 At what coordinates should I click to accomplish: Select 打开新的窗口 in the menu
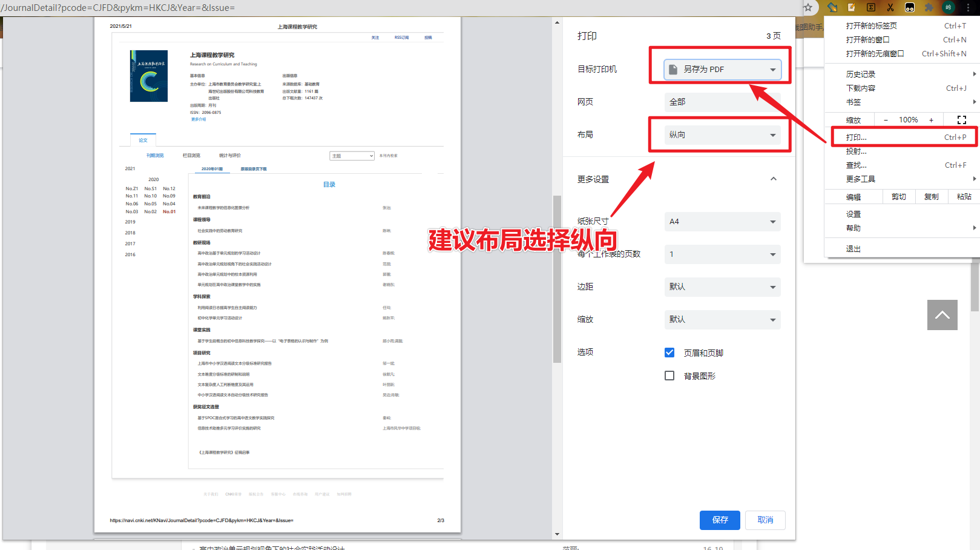tap(902, 39)
